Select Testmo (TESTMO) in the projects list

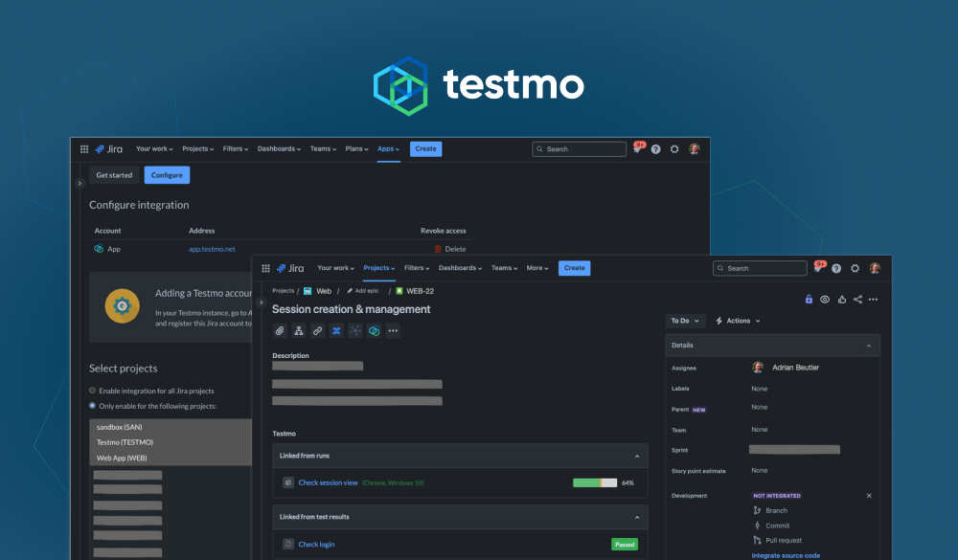click(x=171, y=442)
